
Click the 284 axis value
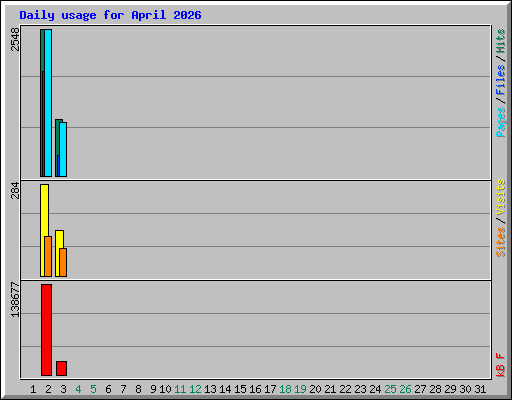15,190
